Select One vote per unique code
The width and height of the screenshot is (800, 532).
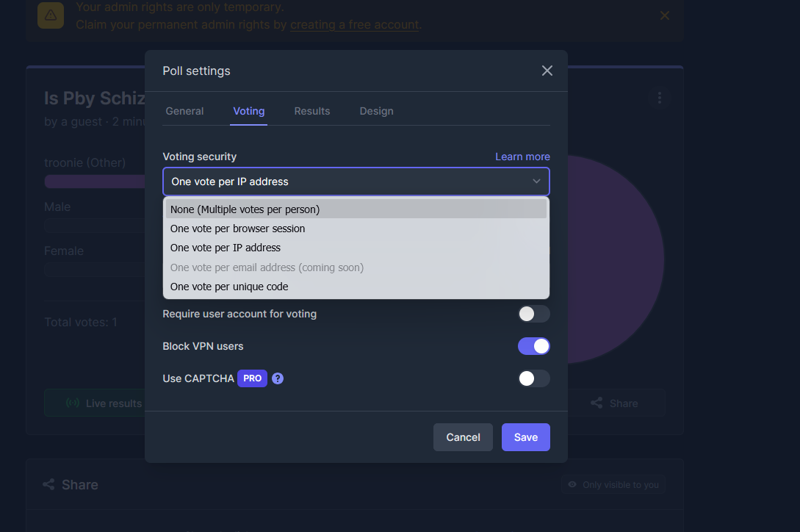pyautogui.click(x=356, y=287)
